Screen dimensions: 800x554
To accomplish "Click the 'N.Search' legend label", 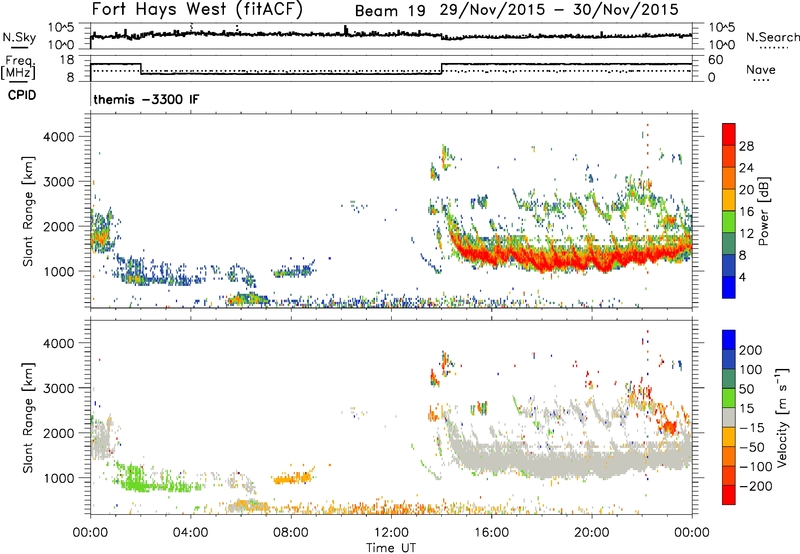I will [772, 37].
